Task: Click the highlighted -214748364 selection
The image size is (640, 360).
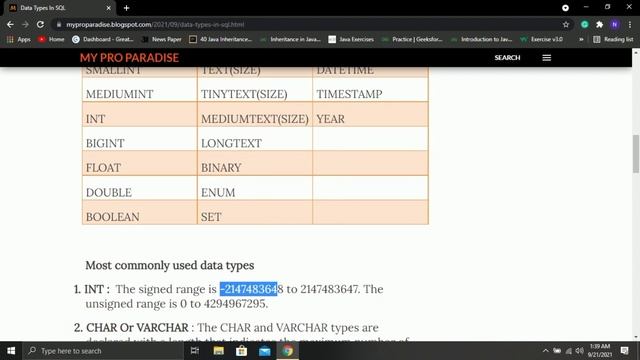Action: click(249, 289)
